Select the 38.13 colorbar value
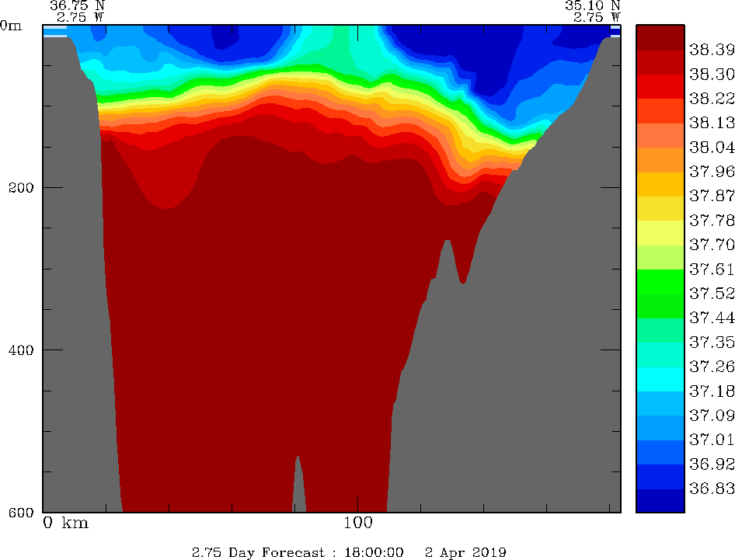The image size is (735, 560). point(712,123)
